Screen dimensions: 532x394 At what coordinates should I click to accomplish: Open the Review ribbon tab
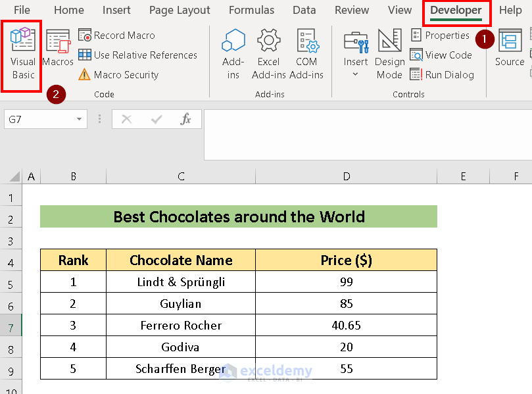351,10
